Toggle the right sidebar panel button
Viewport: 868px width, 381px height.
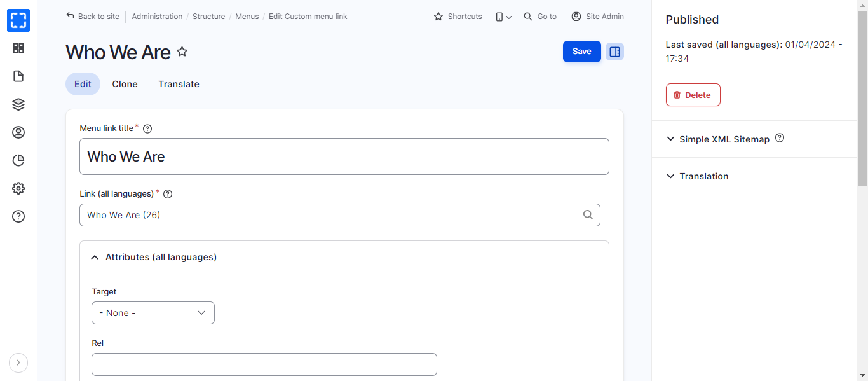[614, 52]
